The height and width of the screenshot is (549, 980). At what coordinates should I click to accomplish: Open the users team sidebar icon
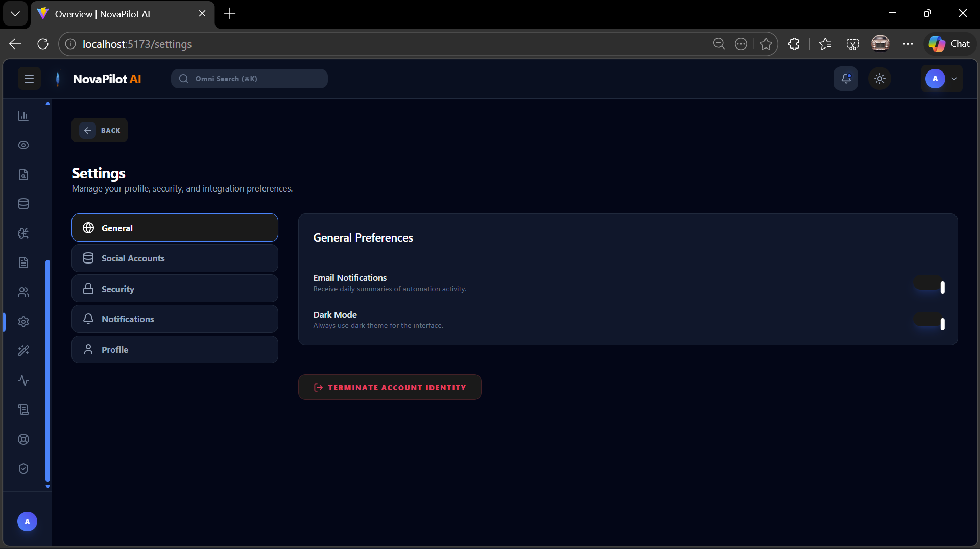click(23, 292)
